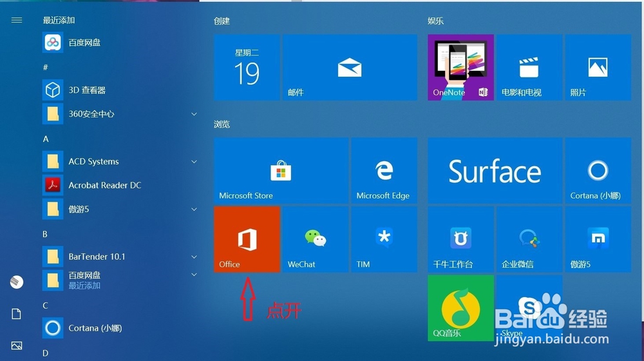Launch Cortana (小娜) from app list

pyautogui.click(x=119, y=328)
